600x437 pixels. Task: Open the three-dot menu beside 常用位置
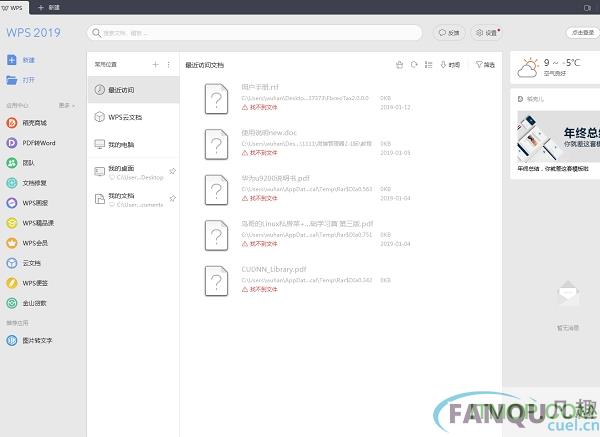169,64
